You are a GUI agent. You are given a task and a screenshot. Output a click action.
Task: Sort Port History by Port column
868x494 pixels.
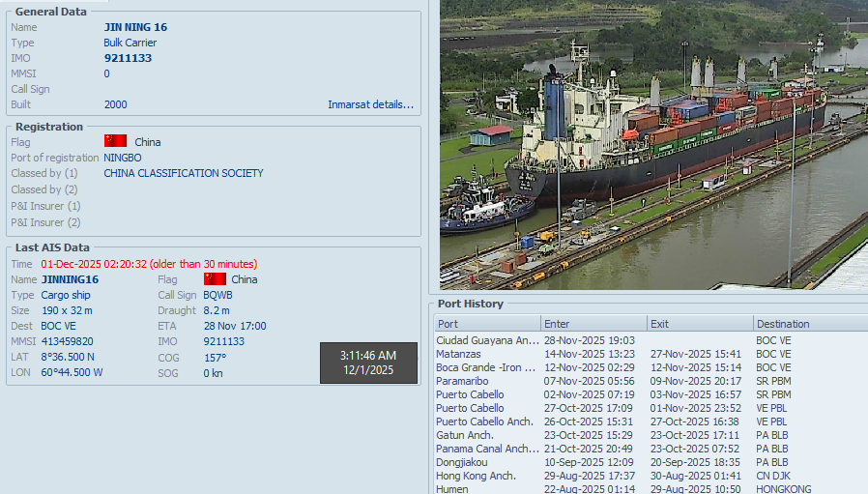tap(488, 324)
